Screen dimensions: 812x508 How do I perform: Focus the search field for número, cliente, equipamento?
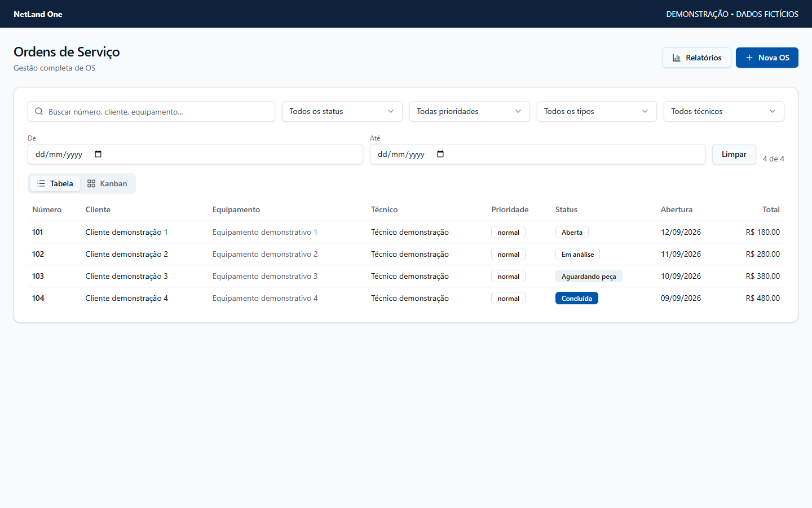[151, 111]
